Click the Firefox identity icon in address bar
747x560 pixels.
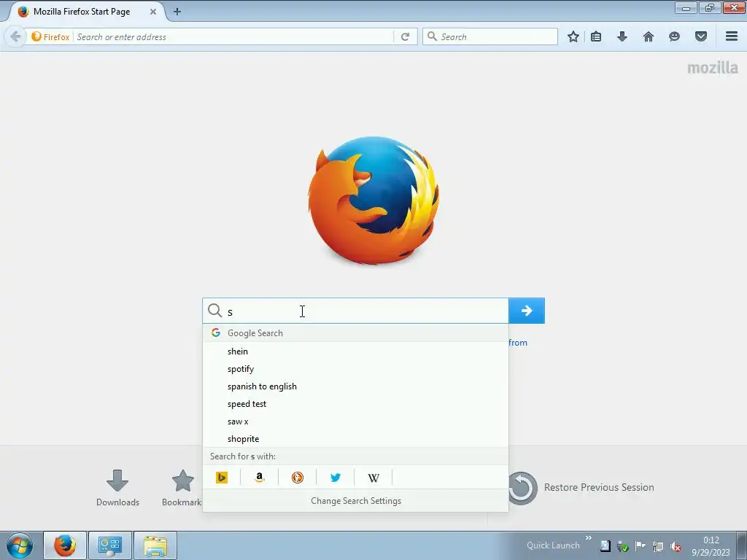click(50, 36)
